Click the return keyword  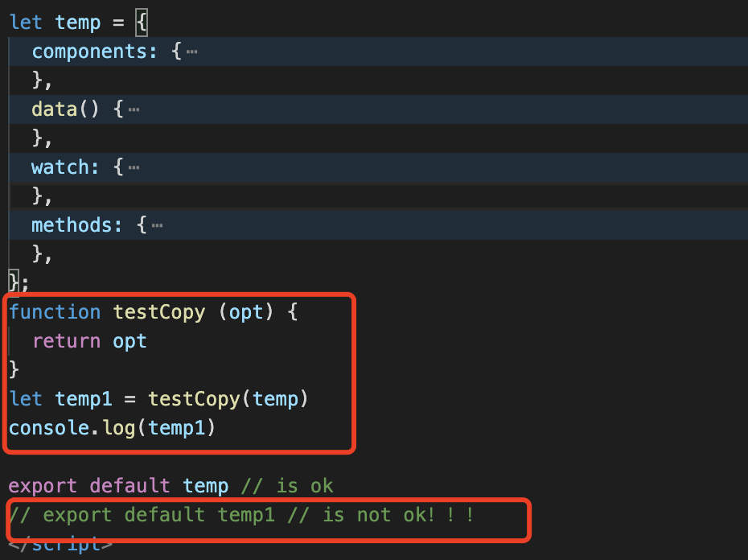coord(66,341)
